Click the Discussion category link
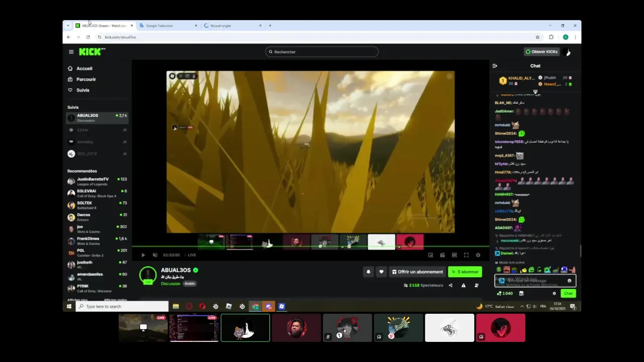 tap(171, 284)
